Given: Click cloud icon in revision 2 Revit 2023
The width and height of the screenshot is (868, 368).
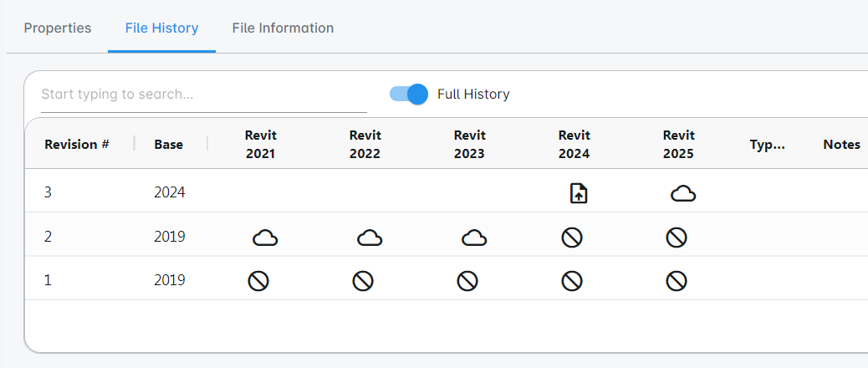Looking at the screenshot, I should point(474,238).
